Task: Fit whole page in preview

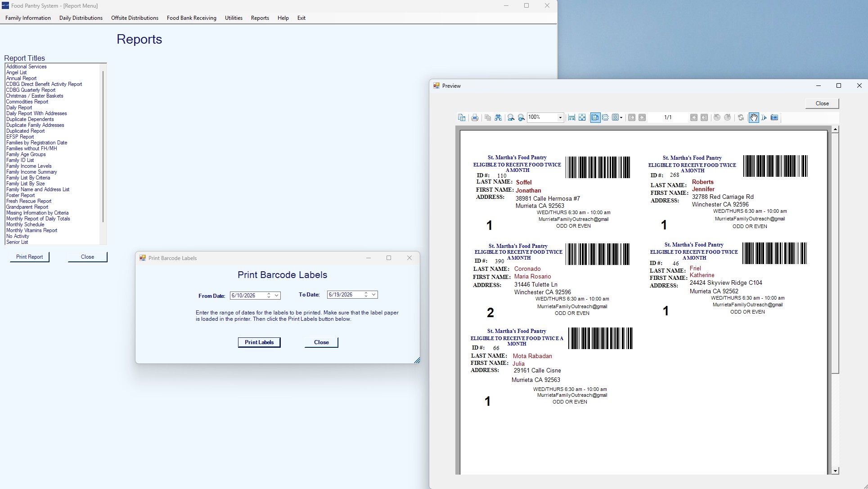Action: (x=582, y=117)
